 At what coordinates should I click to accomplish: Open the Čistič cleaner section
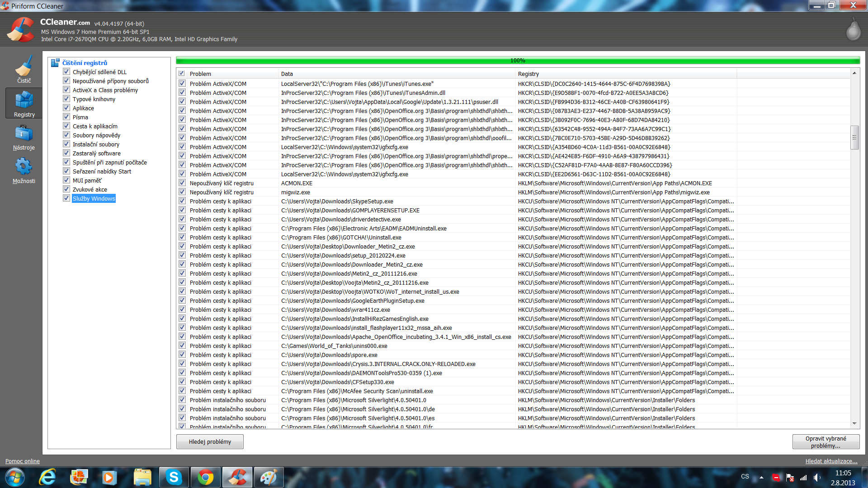pos(24,69)
